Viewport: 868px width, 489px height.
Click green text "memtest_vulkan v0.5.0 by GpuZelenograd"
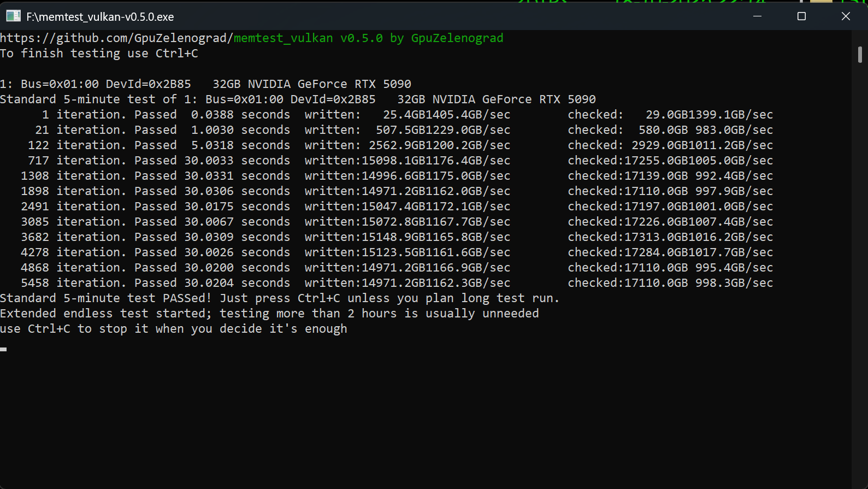click(369, 38)
